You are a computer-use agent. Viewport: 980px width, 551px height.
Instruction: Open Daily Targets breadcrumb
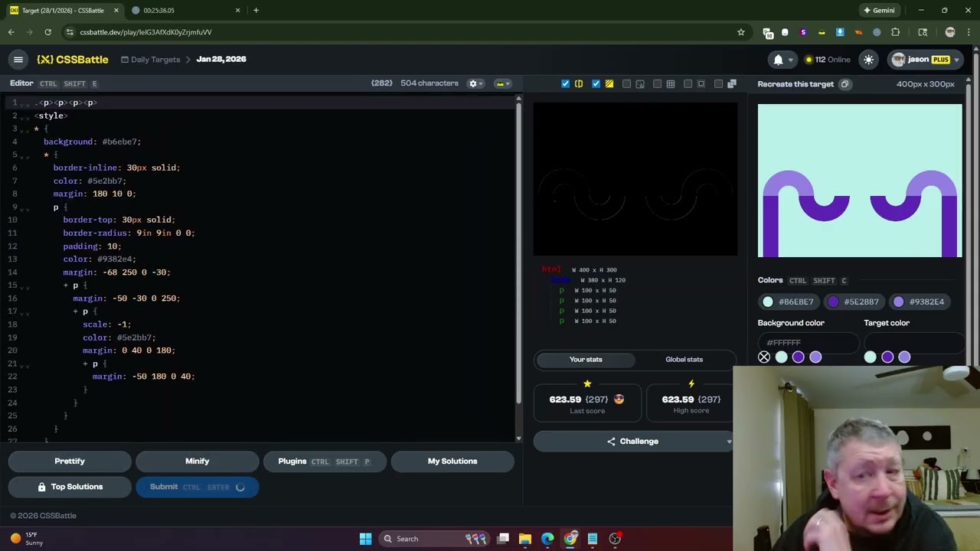pos(150,60)
